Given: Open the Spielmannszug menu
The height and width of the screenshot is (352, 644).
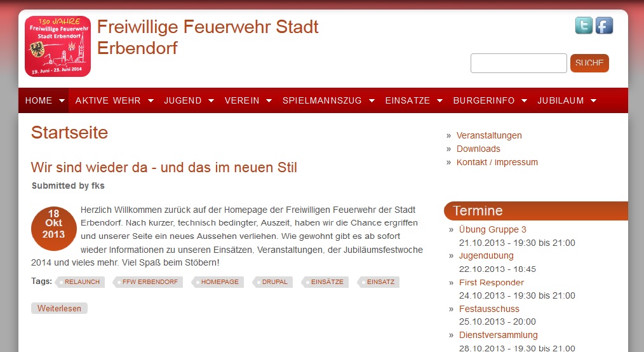Looking at the screenshot, I should click(322, 100).
